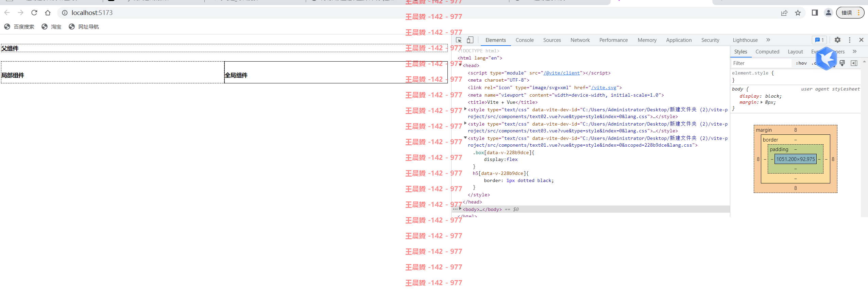Expand the text03.vue style node

click(465, 123)
